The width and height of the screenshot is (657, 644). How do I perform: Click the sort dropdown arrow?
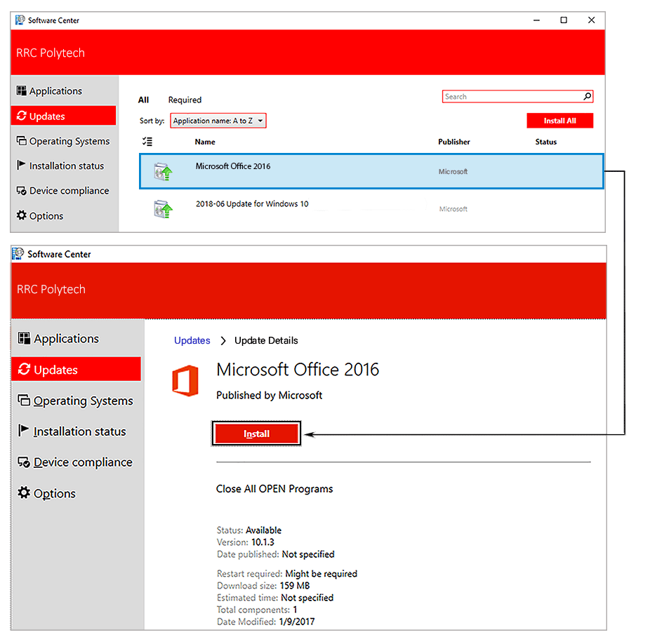tap(260, 121)
